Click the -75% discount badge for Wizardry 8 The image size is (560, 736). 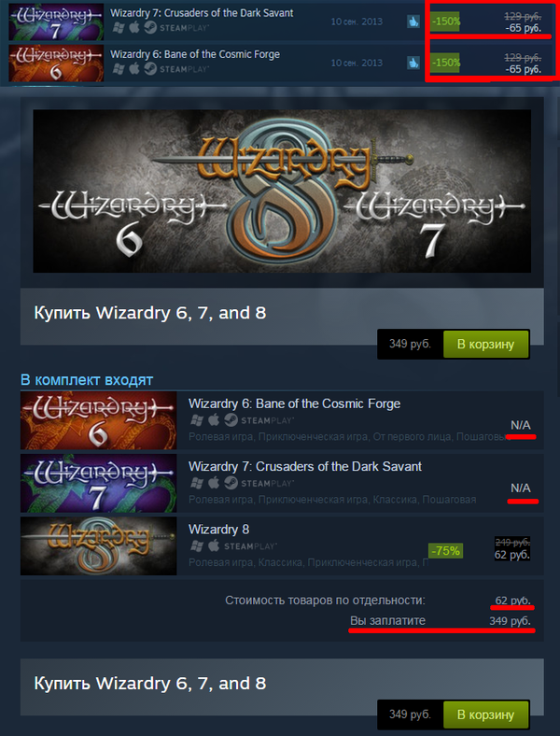click(445, 550)
